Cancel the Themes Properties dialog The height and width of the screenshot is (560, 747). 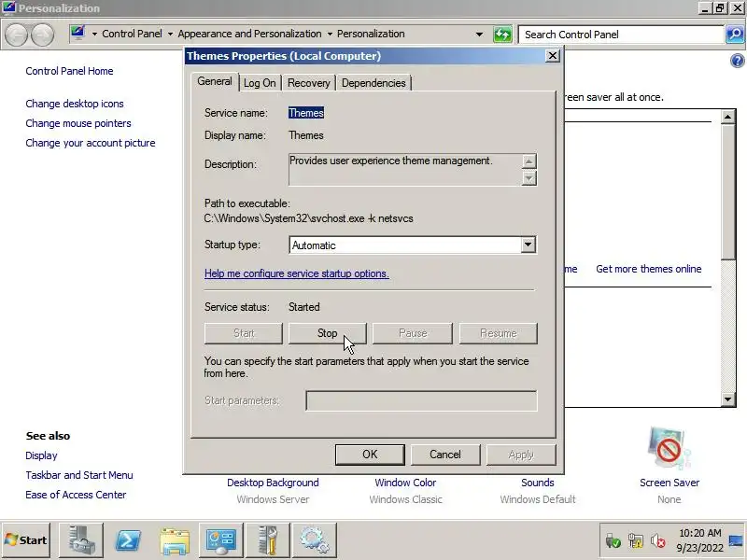[x=445, y=455]
